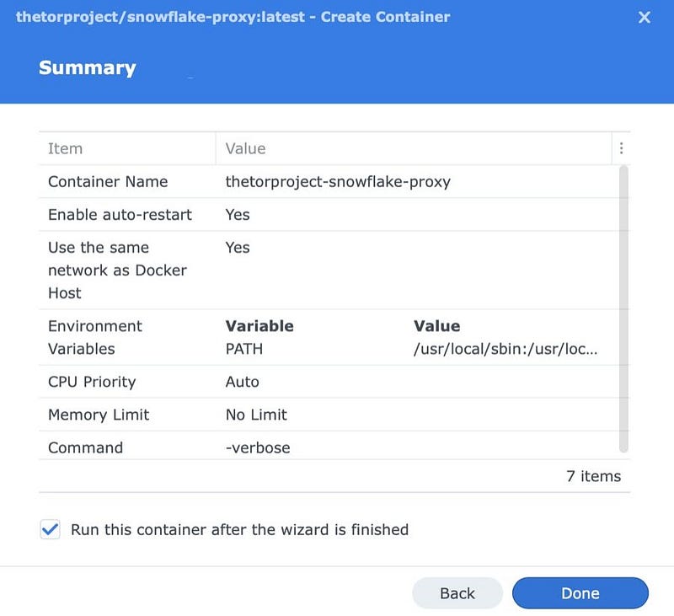
Task: Click the truncated PATH value /usr/local/sbin
Action: tap(505, 349)
